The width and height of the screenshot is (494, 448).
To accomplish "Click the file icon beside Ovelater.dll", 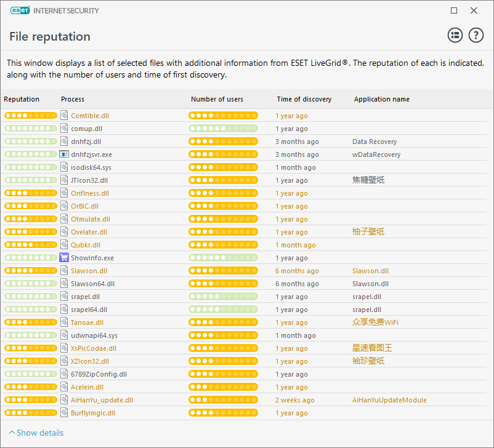I will click(x=64, y=231).
